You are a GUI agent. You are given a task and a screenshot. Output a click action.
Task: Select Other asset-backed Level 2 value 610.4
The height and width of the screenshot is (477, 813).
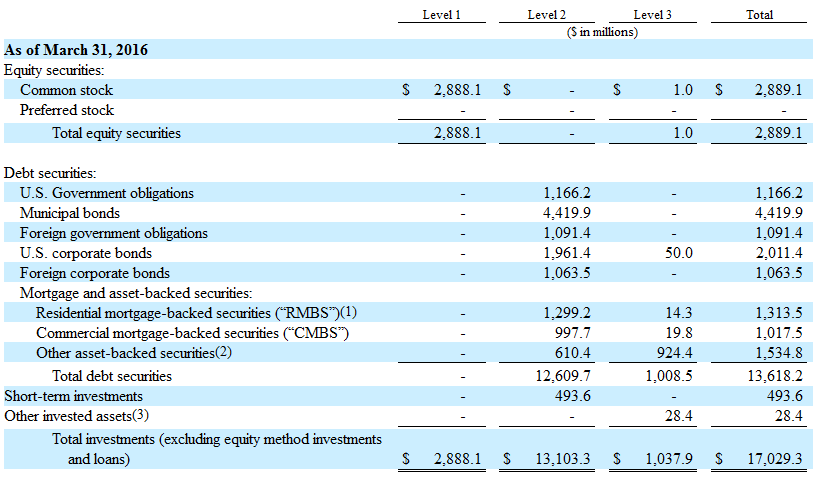click(x=572, y=353)
